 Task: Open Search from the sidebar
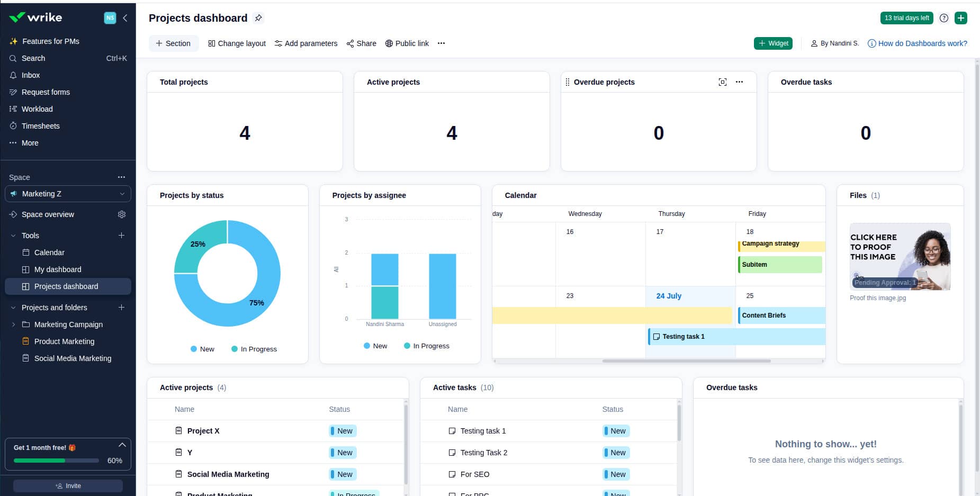33,58
